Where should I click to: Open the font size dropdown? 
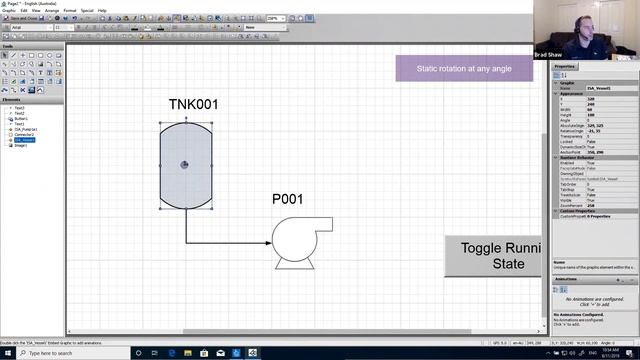(x=71, y=27)
